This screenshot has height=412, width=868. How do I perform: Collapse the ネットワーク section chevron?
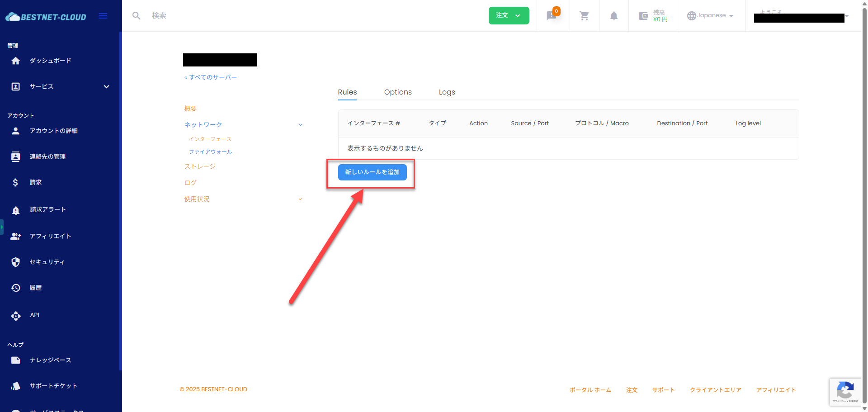(300, 125)
